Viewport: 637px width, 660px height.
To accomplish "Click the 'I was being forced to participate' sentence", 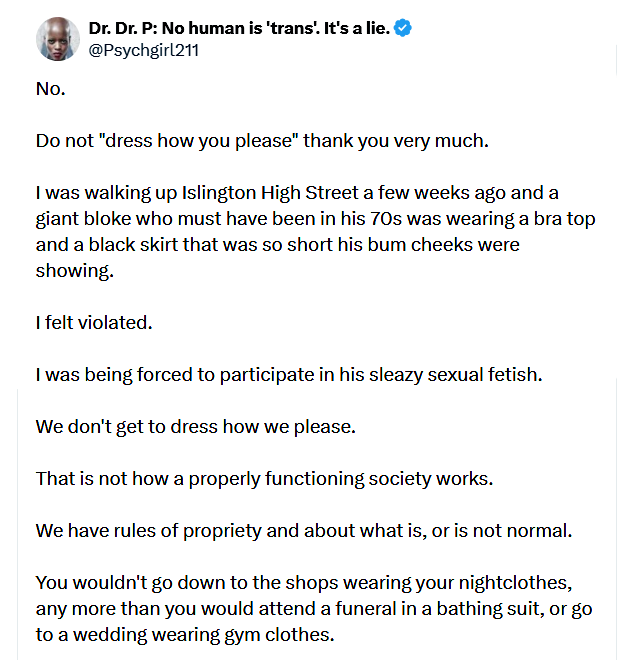I will click(289, 375).
